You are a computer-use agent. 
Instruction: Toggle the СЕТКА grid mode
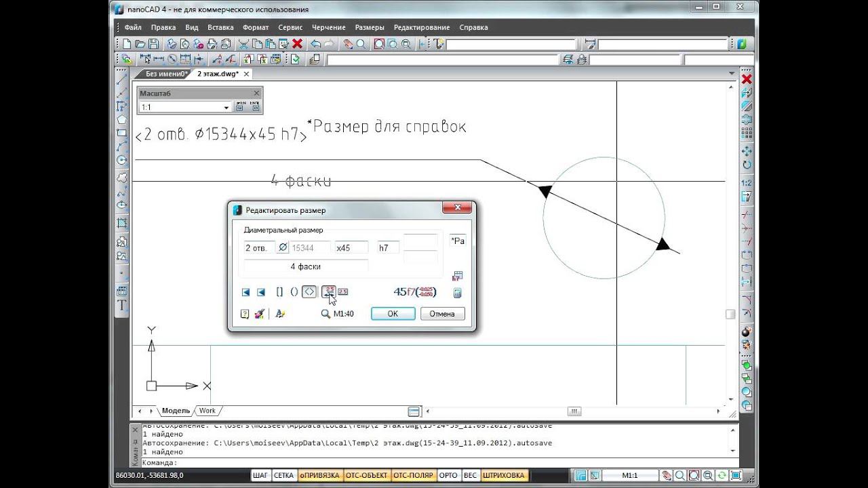pos(283,476)
